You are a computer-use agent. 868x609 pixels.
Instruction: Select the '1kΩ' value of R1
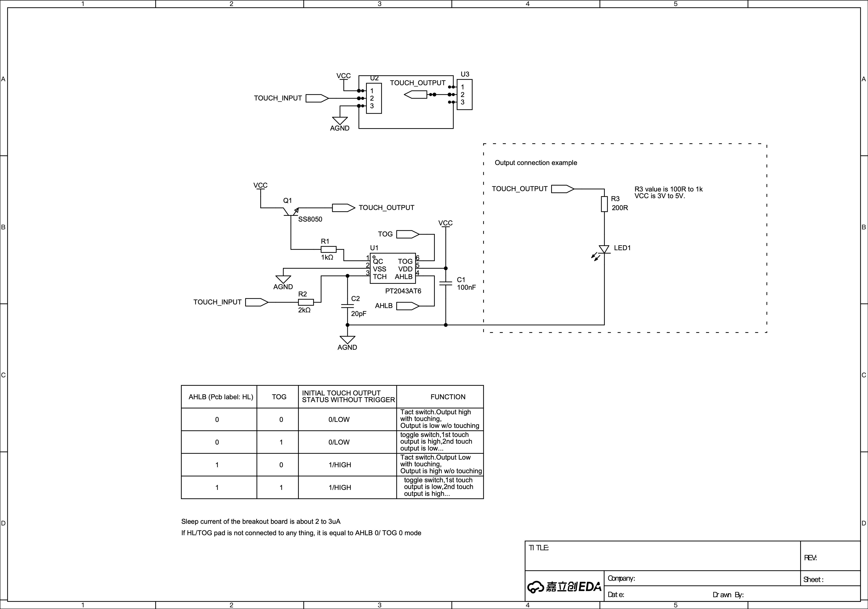(x=327, y=257)
